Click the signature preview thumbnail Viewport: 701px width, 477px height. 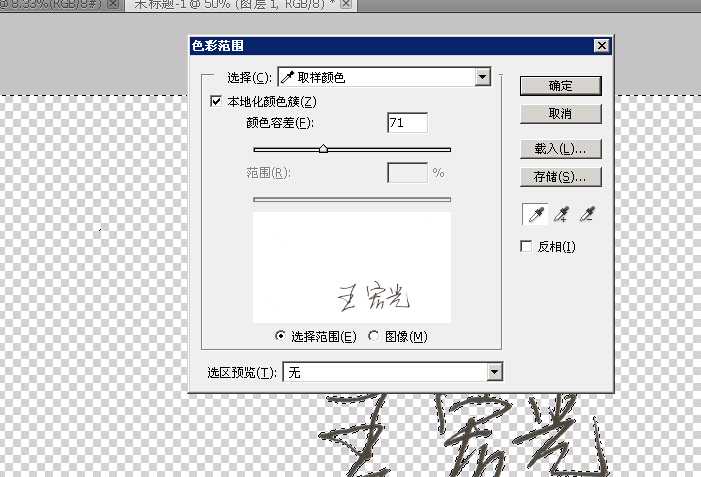(x=352, y=267)
